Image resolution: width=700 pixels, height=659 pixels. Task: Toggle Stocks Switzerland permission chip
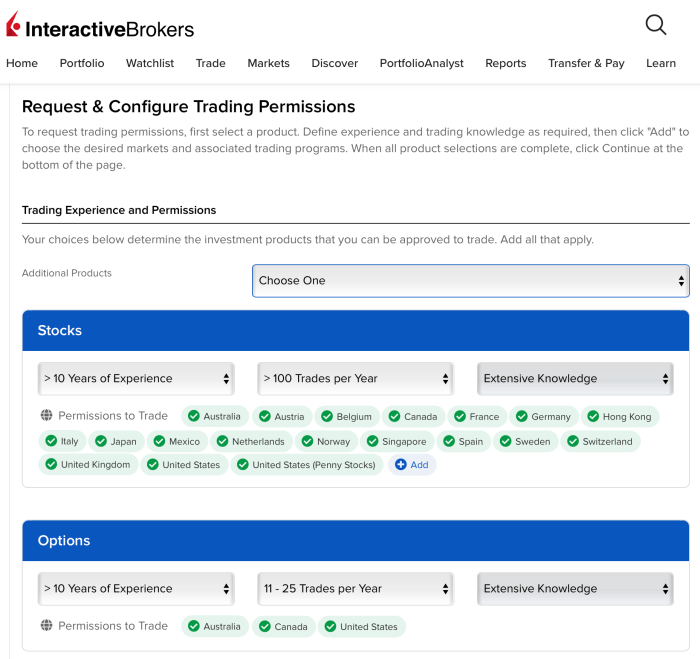[600, 442]
